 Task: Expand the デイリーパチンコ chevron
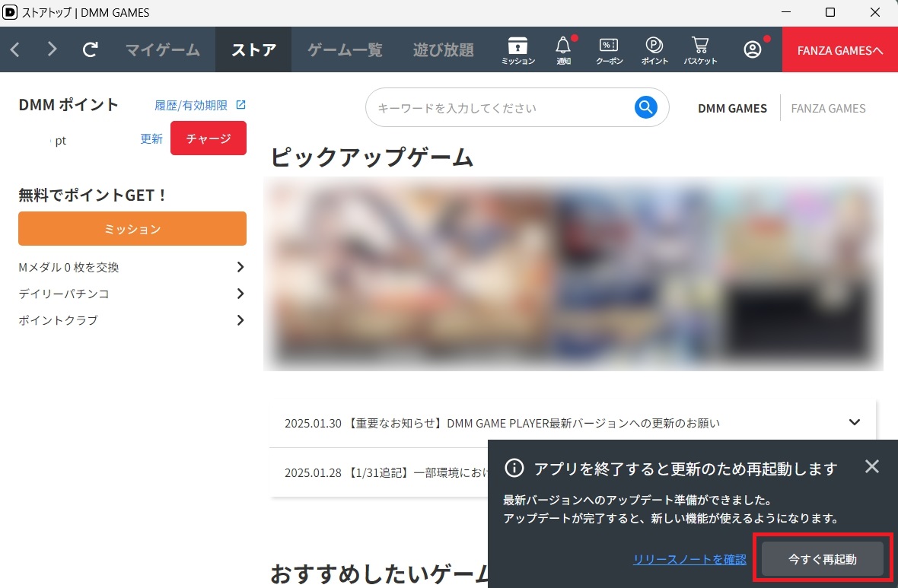point(240,293)
